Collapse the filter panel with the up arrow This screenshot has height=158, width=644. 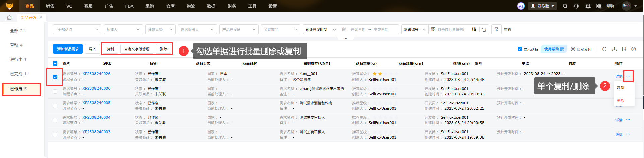[346, 38]
